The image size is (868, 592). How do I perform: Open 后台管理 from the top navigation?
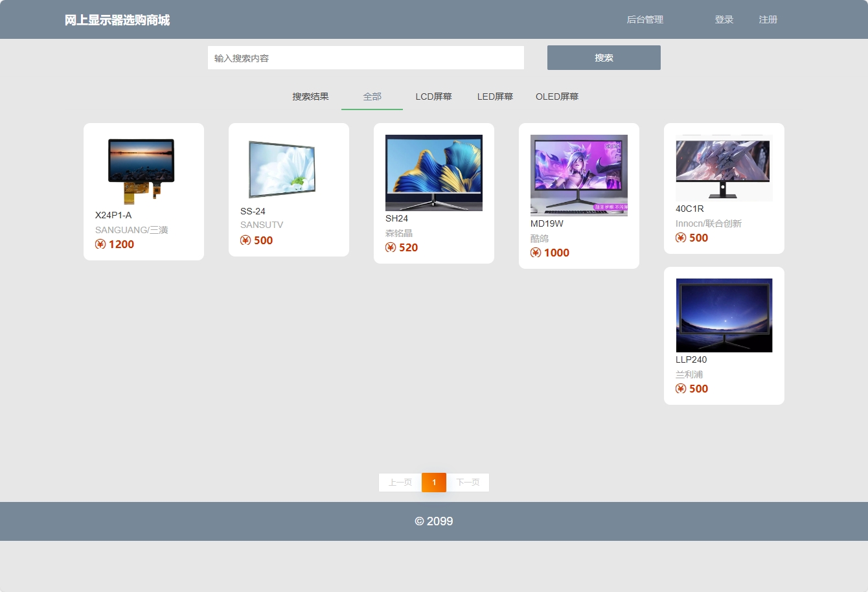(645, 19)
